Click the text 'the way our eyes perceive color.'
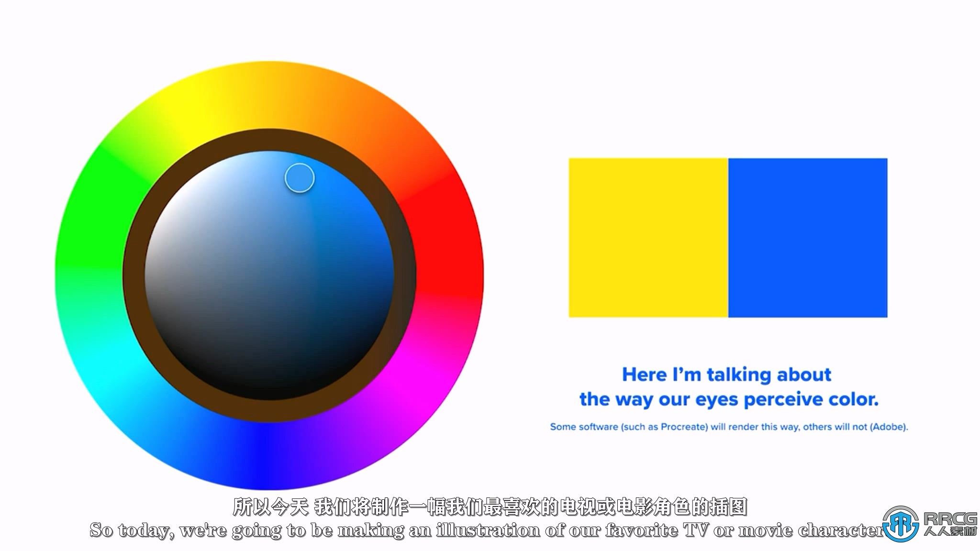Image resolution: width=980 pixels, height=551 pixels. tap(729, 399)
